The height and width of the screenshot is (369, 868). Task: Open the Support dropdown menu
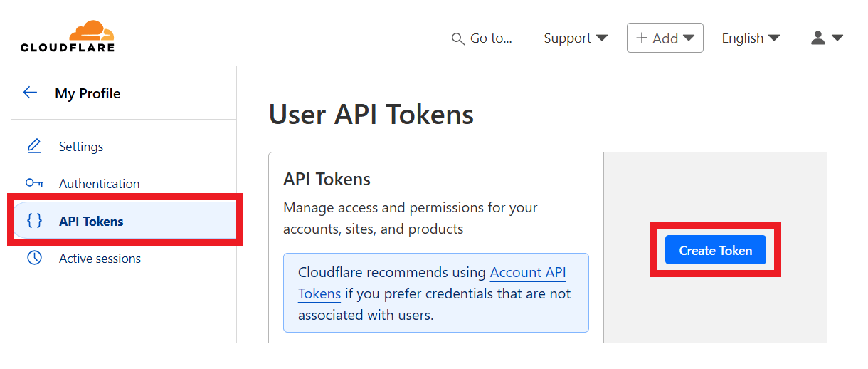(576, 38)
